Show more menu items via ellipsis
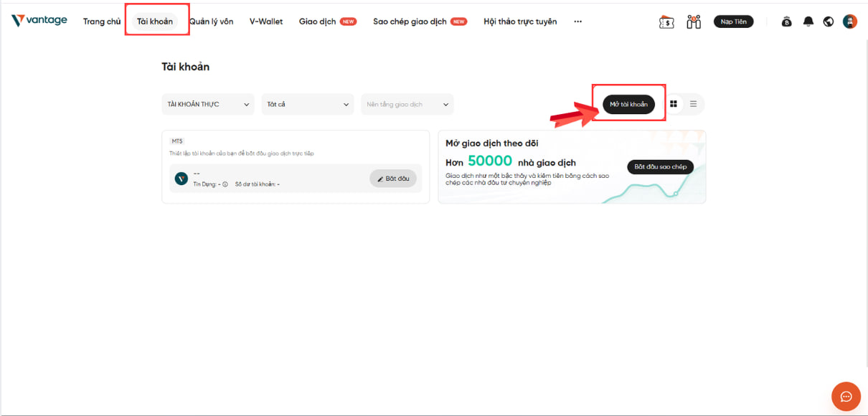The image size is (868, 416). pos(577,22)
